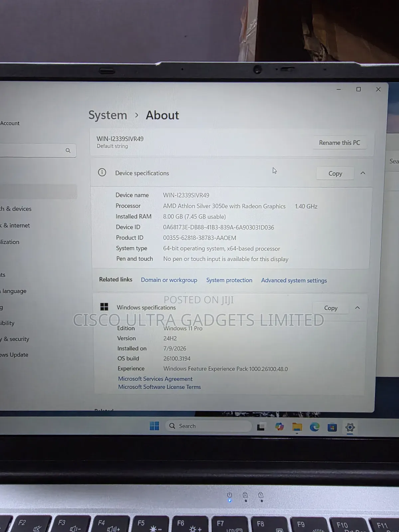Open the System protection link

(x=229, y=280)
